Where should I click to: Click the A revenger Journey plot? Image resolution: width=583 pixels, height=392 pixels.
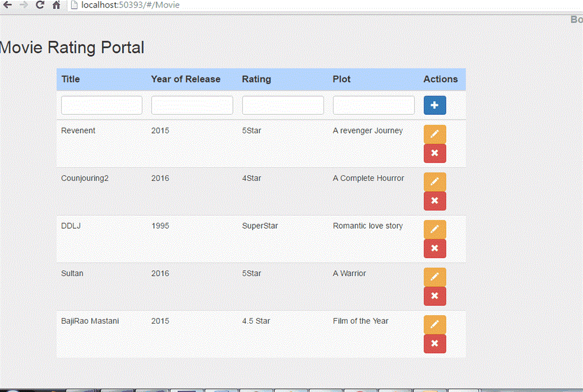pos(368,131)
